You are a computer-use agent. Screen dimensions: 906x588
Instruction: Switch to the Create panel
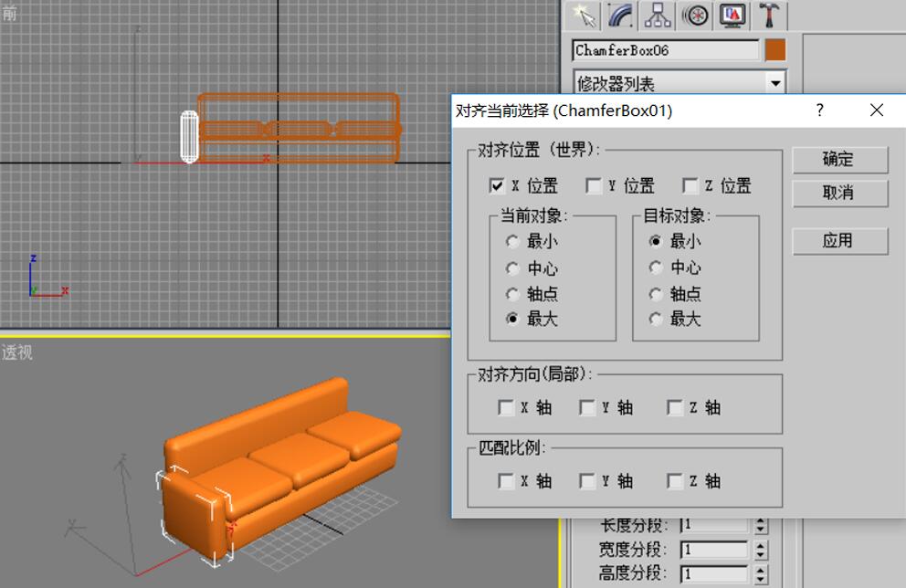click(x=583, y=16)
